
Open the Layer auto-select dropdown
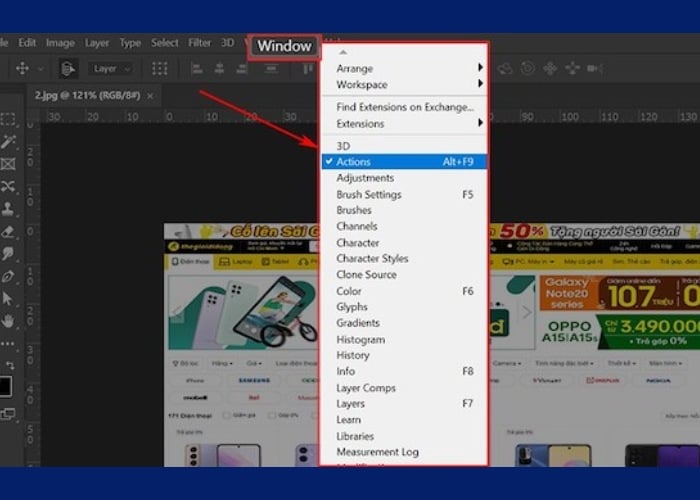(111, 69)
